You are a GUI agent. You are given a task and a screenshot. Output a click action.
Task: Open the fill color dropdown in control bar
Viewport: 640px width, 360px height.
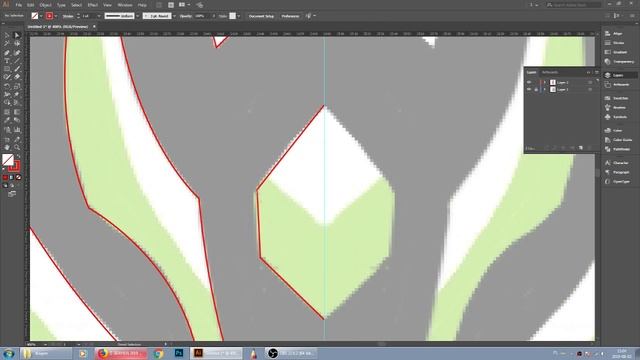click(x=41, y=16)
